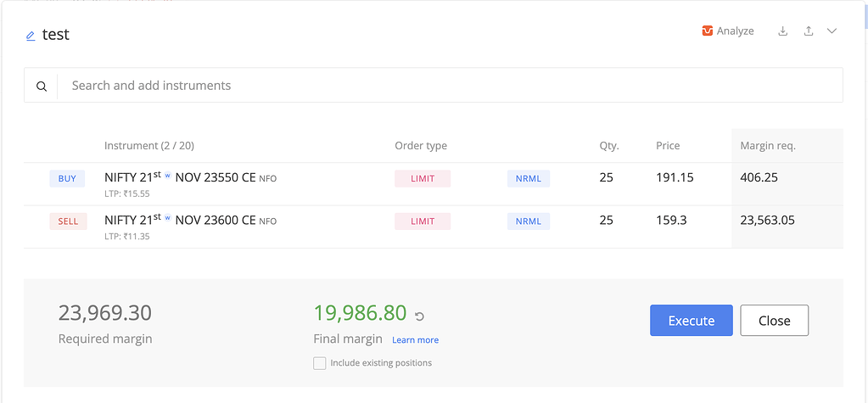Viewport: 868px width, 403px height.
Task: Toggle the BUY tag on 23550 CE
Action: (x=67, y=179)
